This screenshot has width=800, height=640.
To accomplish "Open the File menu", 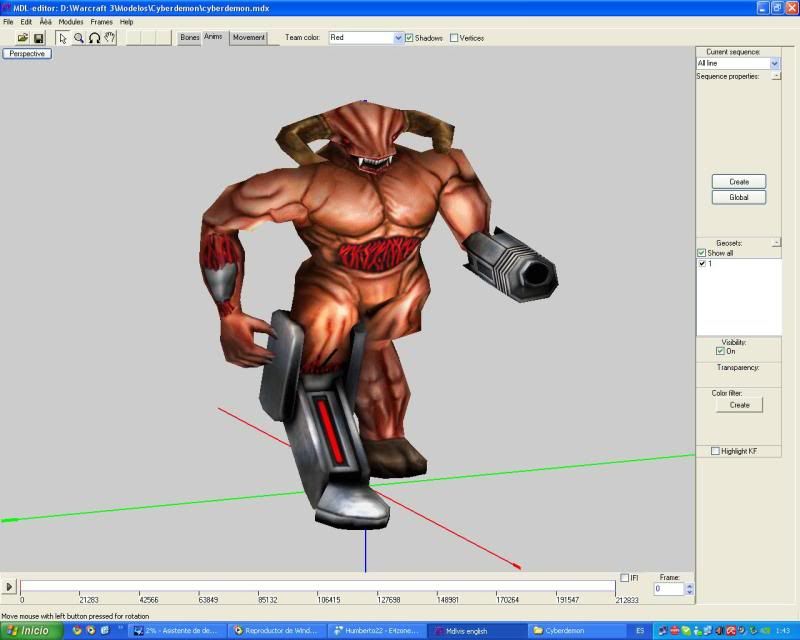I will pyautogui.click(x=8, y=22).
